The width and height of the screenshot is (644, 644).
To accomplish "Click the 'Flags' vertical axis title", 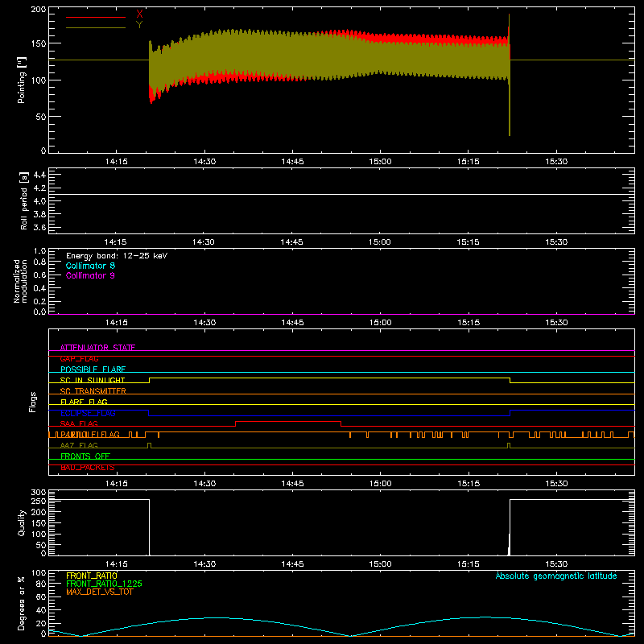I will (x=32, y=402).
